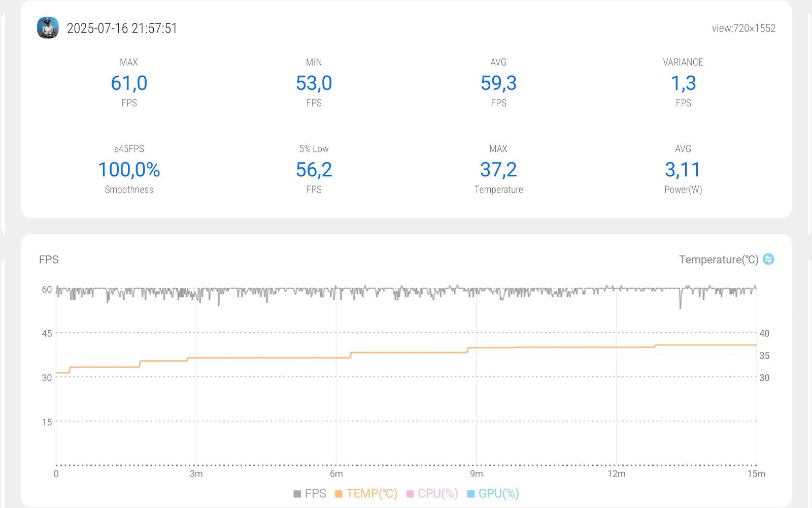Toggle GPU(%) series in chart legend
The width and height of the screenshot is (812, 508).
[493, 493]
